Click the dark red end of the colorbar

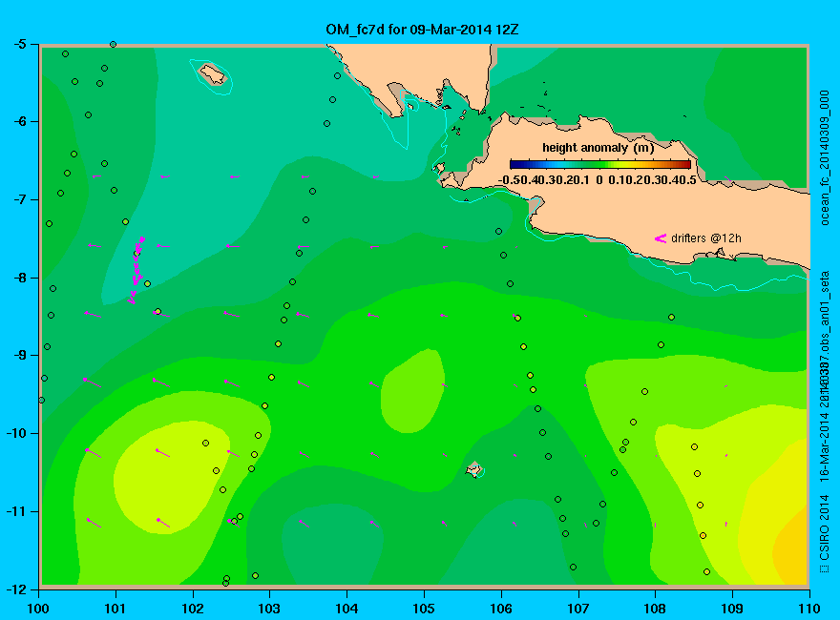point(685,164)
